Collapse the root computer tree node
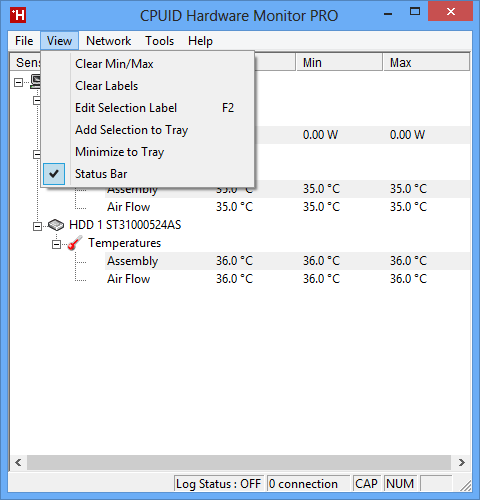 coord(18,82)
